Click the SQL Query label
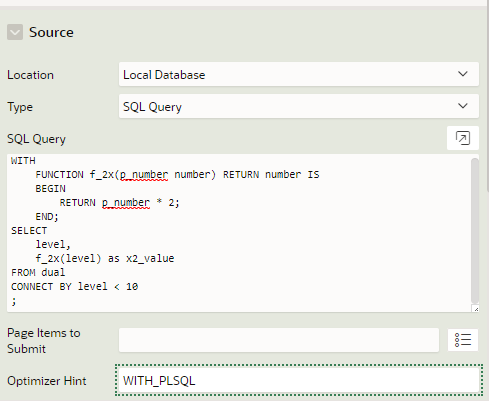The width and height of the screenshot is (489, 401). coord(36,139)
